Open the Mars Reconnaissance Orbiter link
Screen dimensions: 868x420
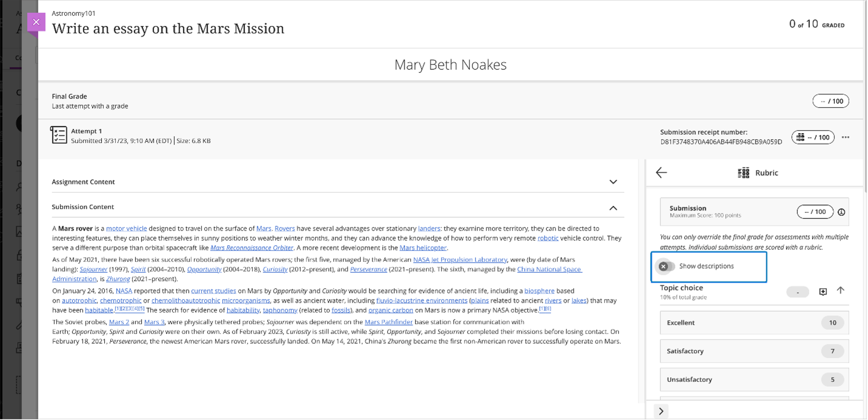click(252, 248)
